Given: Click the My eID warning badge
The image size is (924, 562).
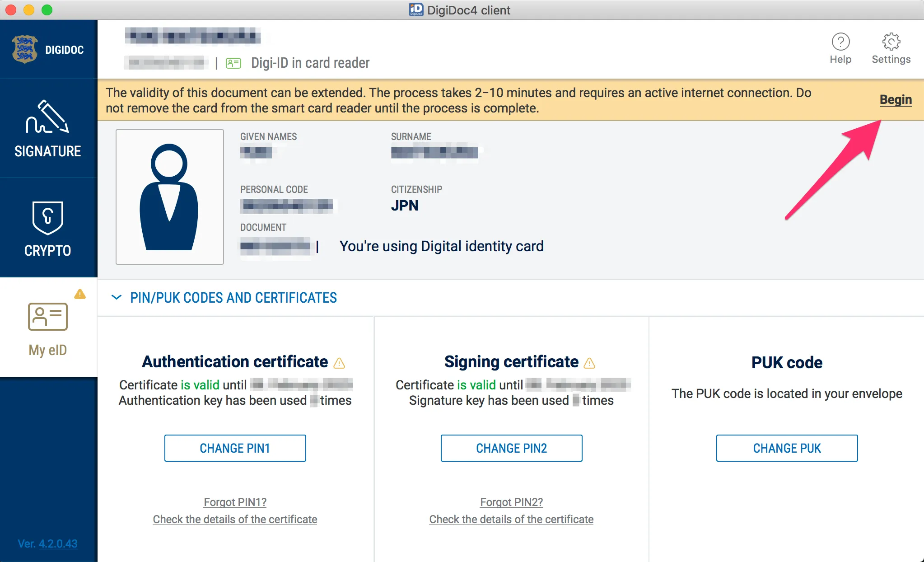Looking at the screenshot, I should point(80,295).
